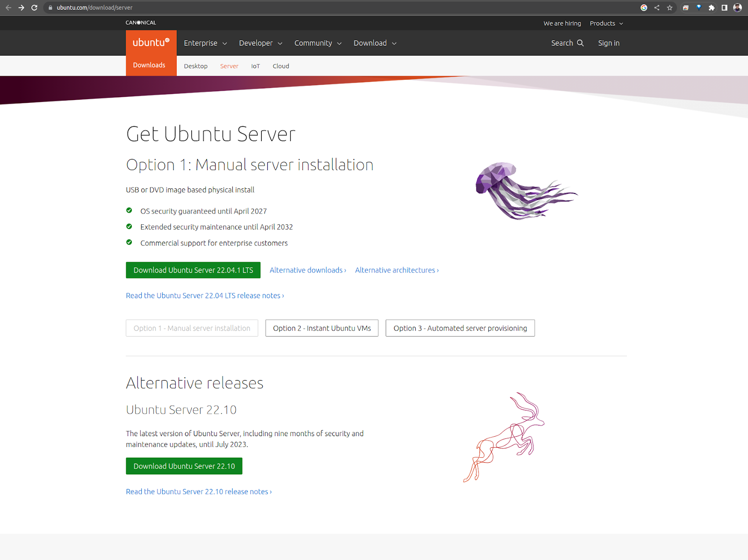748x560 pixels.
Task: Reload the Ubuntu download page
Action: 34,7
